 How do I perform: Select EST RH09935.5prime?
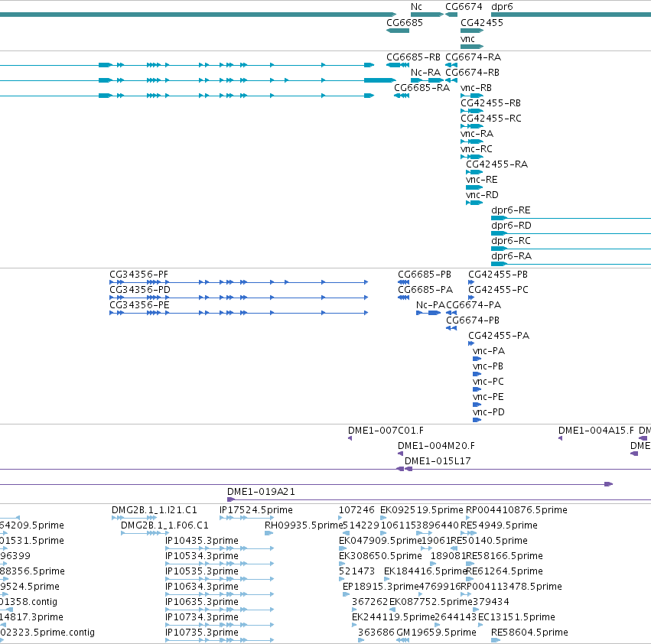point(304,525)
